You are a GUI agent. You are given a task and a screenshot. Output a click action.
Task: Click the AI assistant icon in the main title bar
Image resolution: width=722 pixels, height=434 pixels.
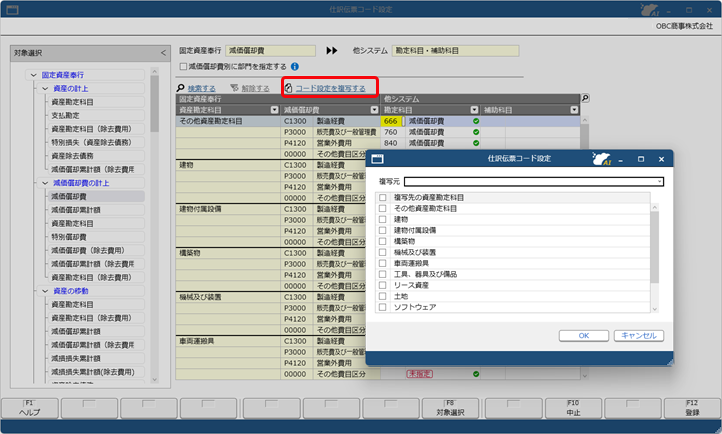point(649,10)
